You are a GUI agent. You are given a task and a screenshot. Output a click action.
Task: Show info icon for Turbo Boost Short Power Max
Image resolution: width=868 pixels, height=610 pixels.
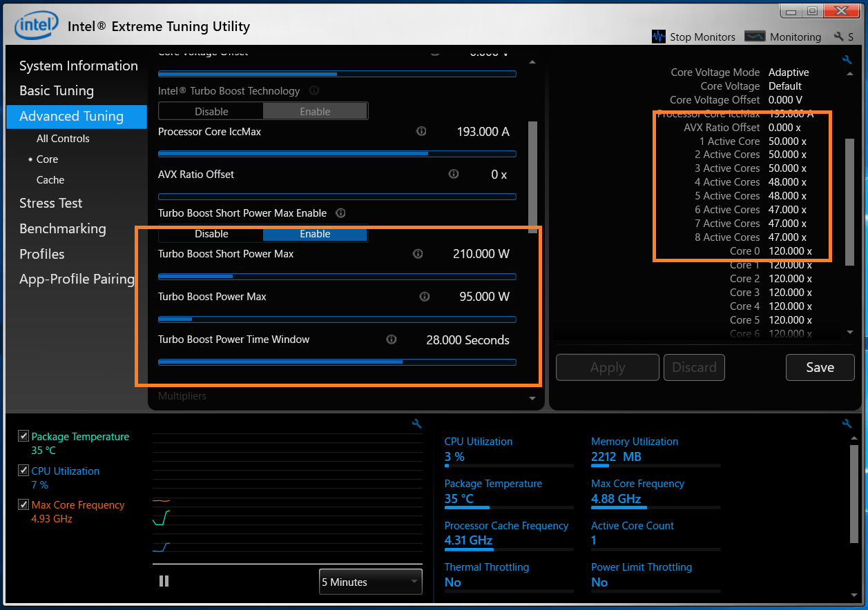coord(418,254)
